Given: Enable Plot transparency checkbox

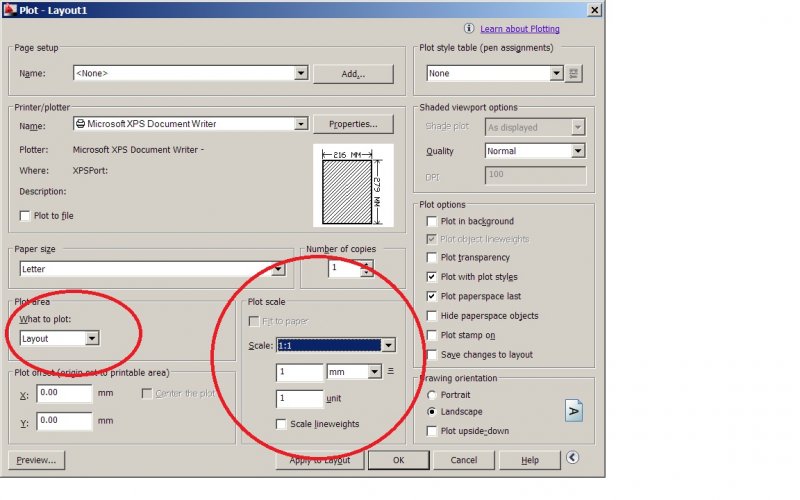Looking at the screenshot, I should (x=432, y=257).
